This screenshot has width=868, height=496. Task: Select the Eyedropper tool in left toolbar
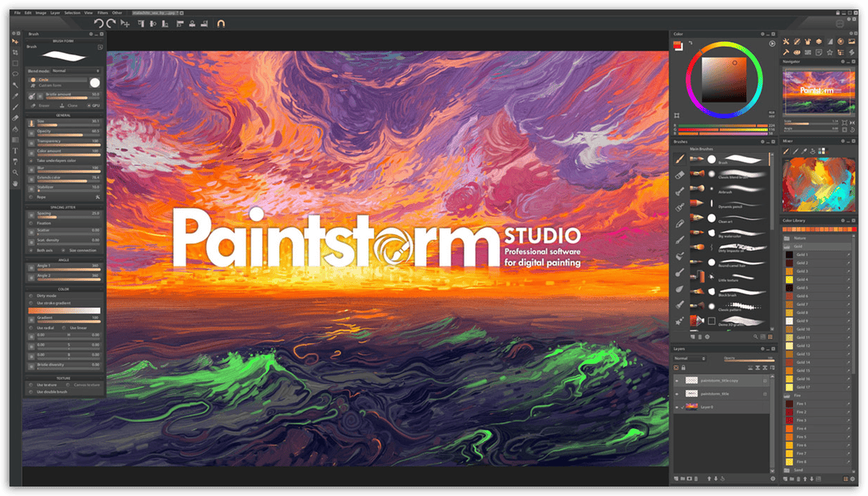tap(16, 96)
